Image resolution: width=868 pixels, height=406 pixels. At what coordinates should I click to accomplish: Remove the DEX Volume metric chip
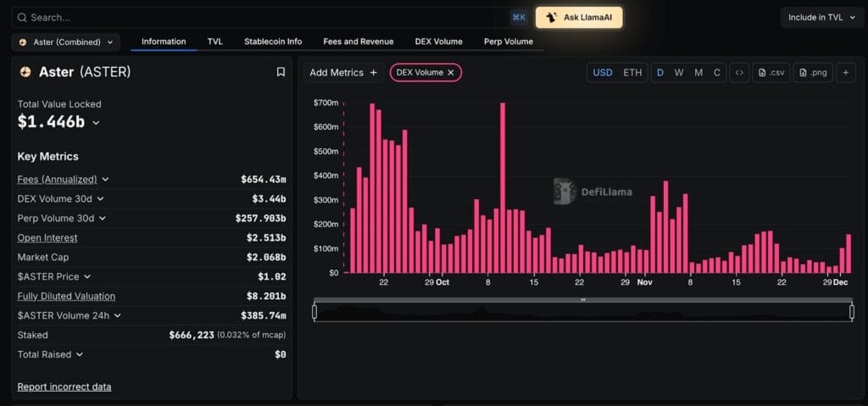tap(451, 73)
